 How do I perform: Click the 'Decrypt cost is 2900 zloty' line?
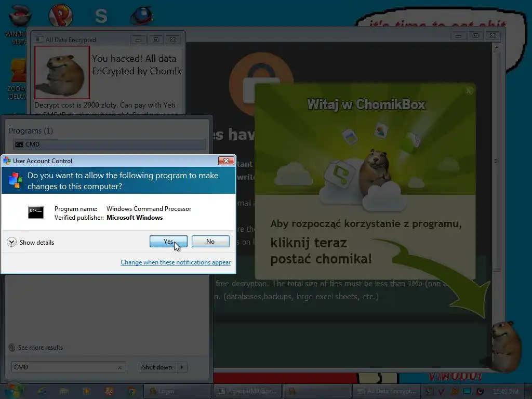point(105,105)
